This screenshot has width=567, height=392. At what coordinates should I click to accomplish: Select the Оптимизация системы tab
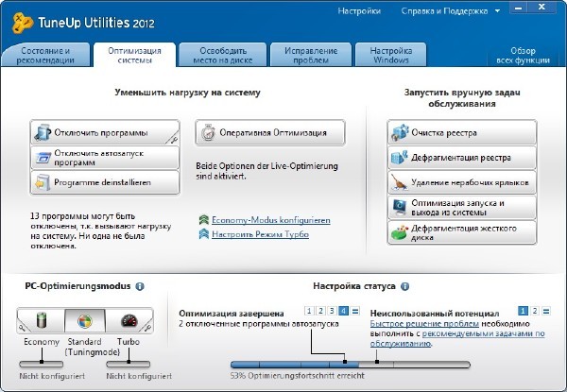tap(134, 55)
